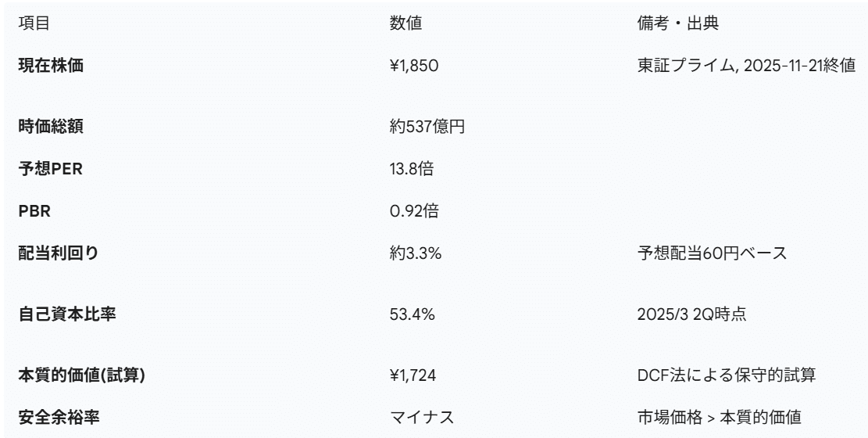Select the 現在株価 row label
The width and height of the screenshot is (868, 438).
[52, 65]
